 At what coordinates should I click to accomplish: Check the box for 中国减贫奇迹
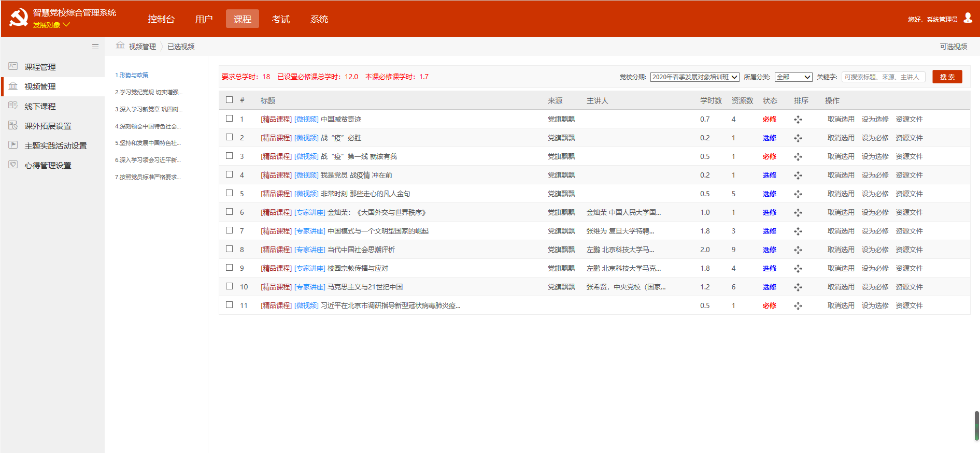(x=229, y=118)
